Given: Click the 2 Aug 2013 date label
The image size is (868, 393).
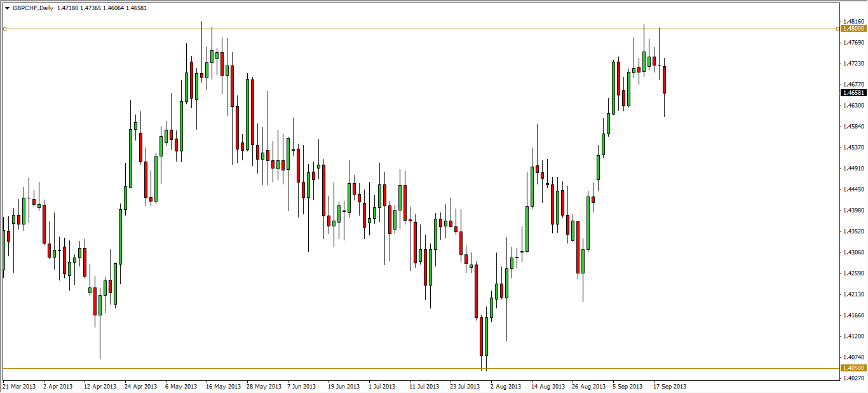Looking at the screenshot, I should 506,386.
